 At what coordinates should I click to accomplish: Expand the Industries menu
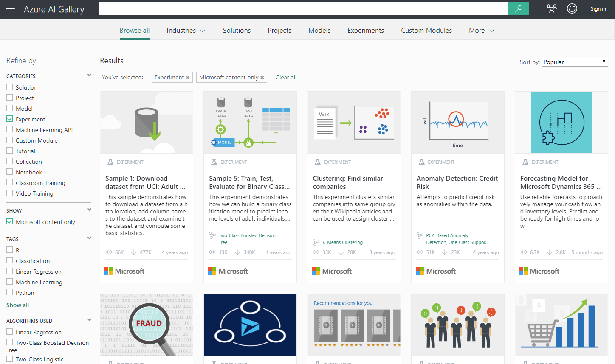click(x=186, y=31)
